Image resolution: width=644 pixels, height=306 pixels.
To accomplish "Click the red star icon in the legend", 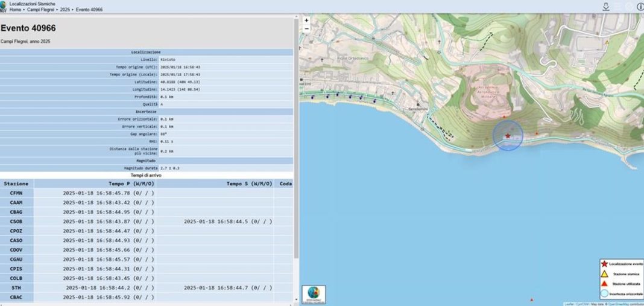I will (604, 264).
